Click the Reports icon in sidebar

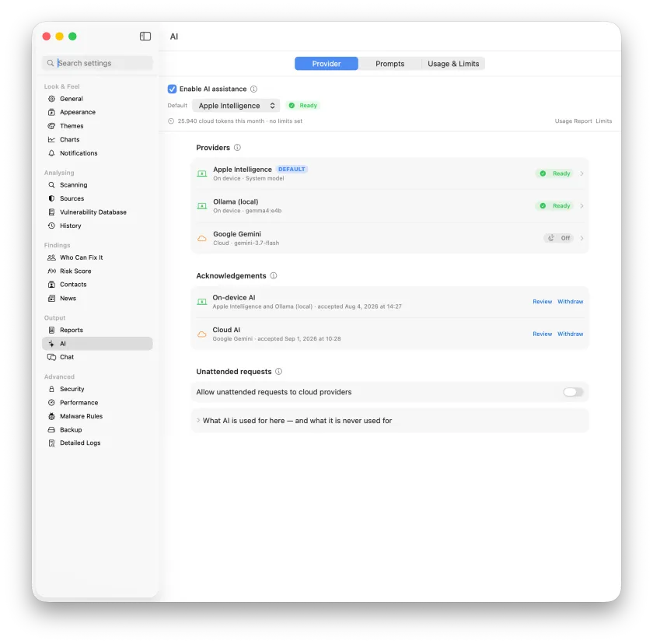51,330
